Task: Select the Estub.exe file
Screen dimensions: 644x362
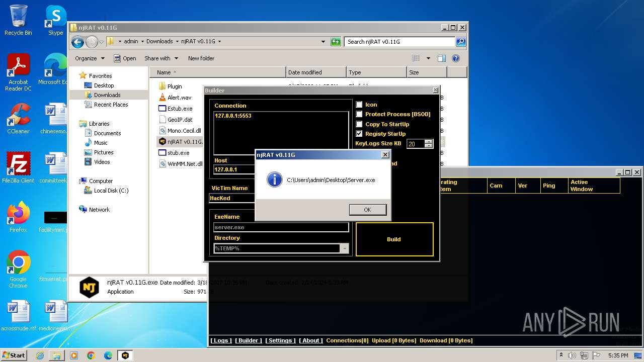Action: tap(175, 109)
